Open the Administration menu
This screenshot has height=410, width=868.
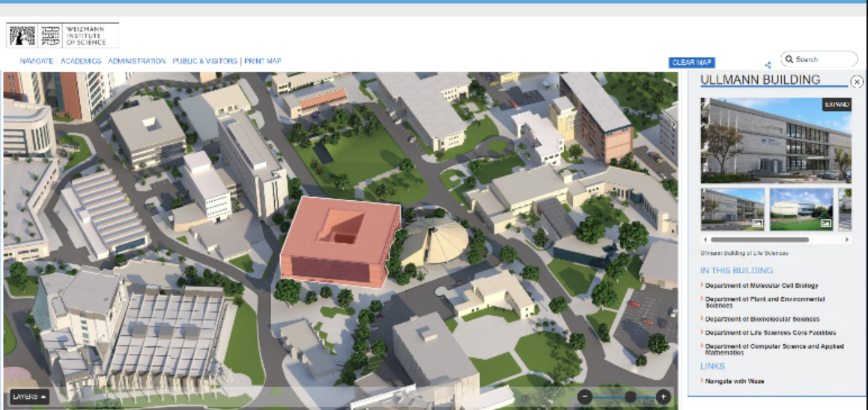(x=136, y=61)
